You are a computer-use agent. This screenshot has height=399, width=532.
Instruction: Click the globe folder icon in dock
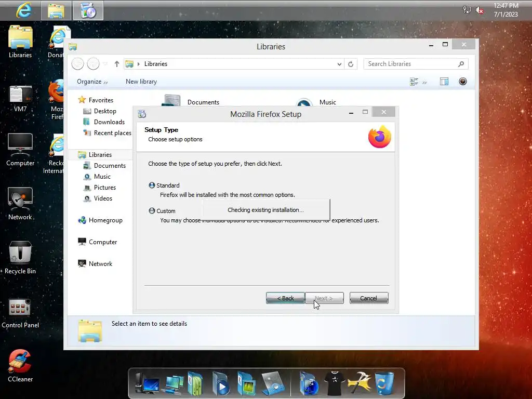tap(309, 384)
